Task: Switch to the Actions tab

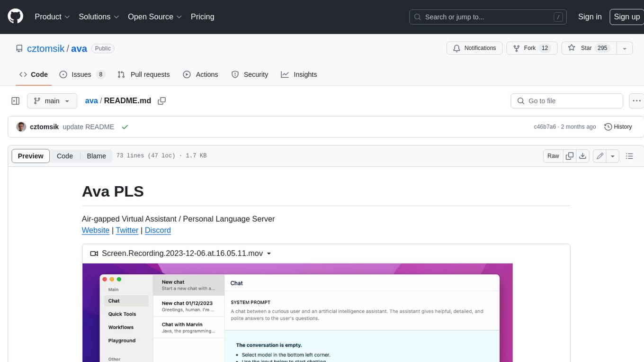Action: coord(200,74)
